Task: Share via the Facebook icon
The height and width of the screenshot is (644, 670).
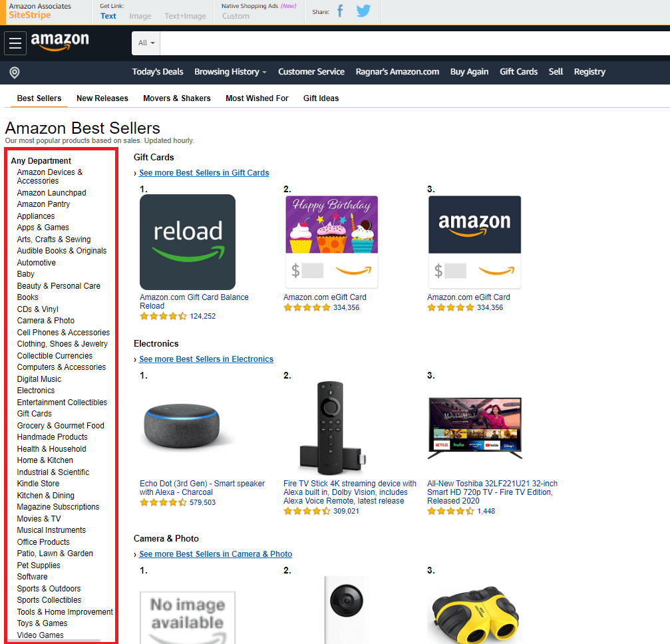Action: pyautogui.click(x=340, y=11)
